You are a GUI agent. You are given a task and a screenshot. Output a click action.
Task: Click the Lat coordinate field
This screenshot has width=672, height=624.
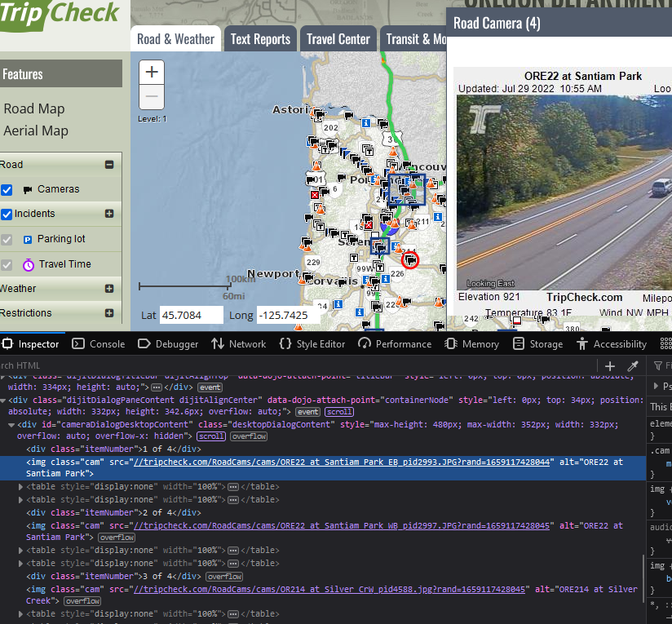tap(191, 315)
